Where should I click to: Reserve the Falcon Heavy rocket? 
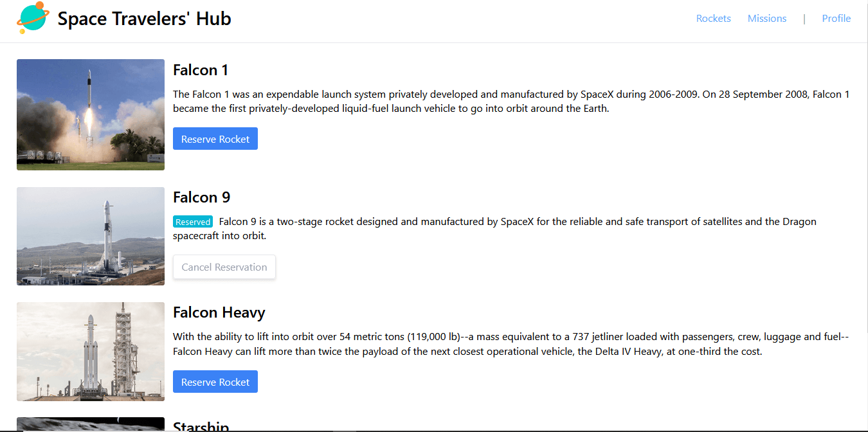(x=215, y=382)
